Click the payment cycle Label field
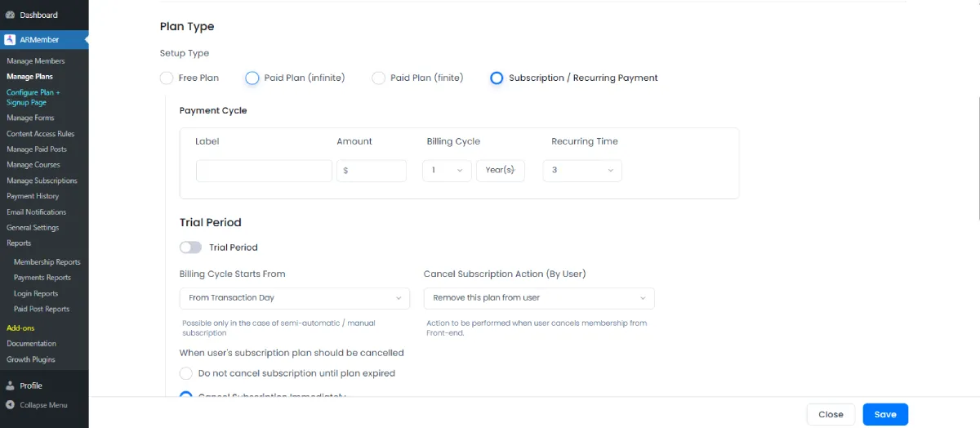The height and width of the screenshot is (428, 980). tap(264, 171)
